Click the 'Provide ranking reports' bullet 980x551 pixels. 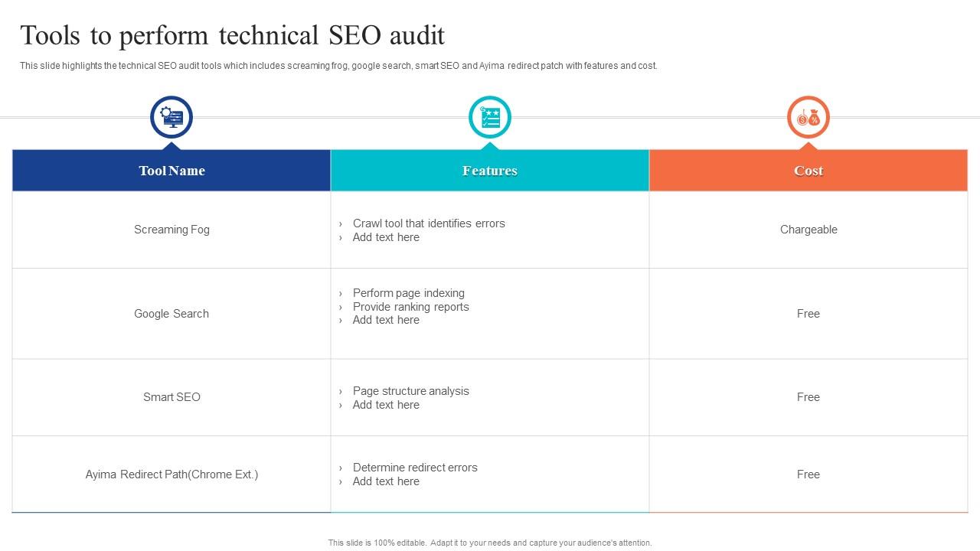click(411, 307)
